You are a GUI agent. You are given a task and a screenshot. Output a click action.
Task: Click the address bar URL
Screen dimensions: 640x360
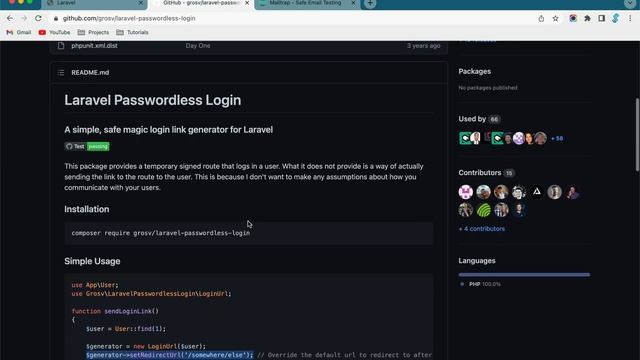tap(129, 18)
